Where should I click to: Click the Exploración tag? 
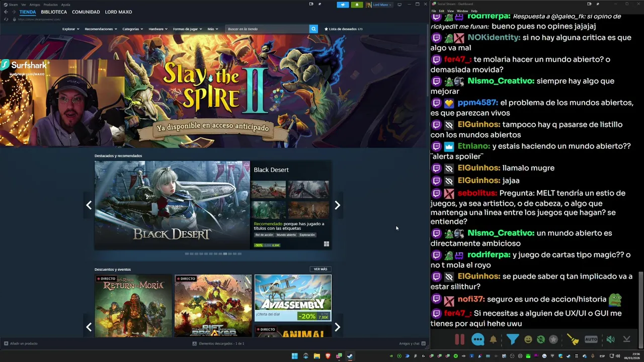click(x=307, y=235)
